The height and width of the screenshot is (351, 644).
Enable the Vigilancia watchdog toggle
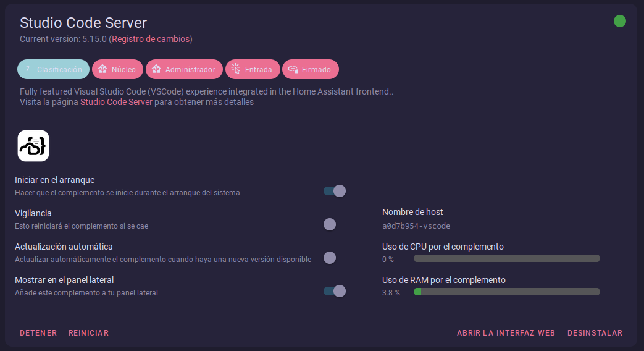[x=335, y=224]
